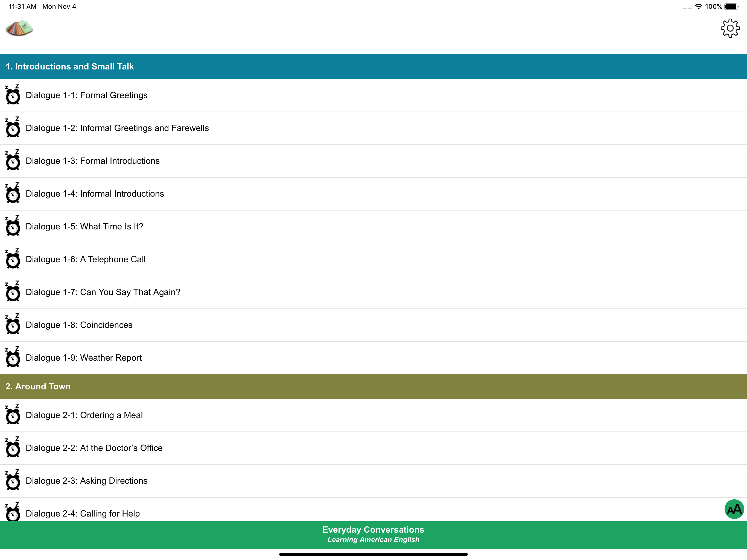This screenshot has height=560, width=747.
Task: Open Dialogue 2-2: At the Doctor's Office
Action: (94, 448)
